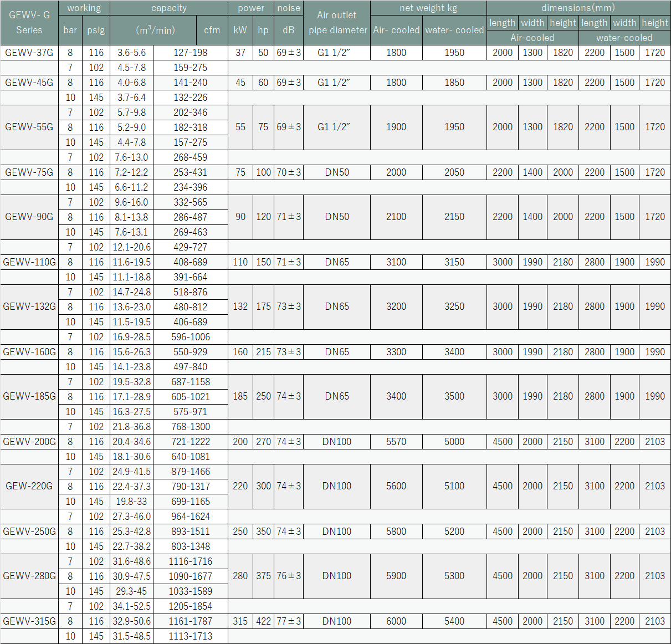Viewport: 671px width, 644px height.
Task: Select the 'working' column header
Action: coord(84,8)
